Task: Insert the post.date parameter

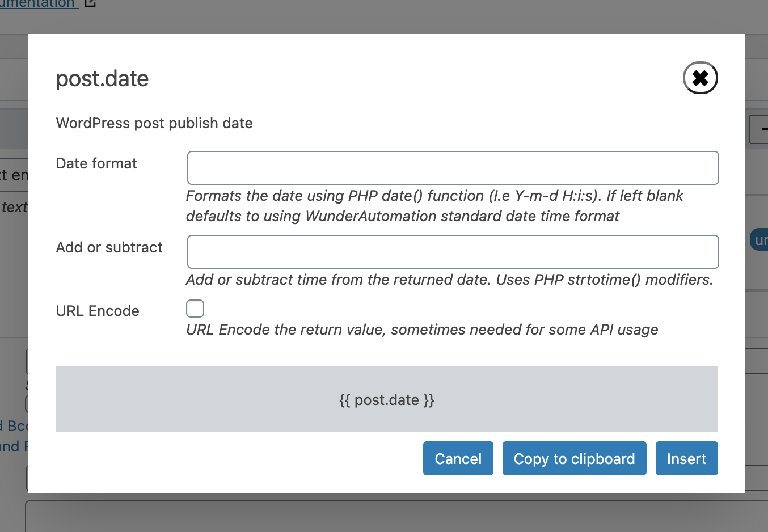Action: pyautogui.click(x=686, y=458)
